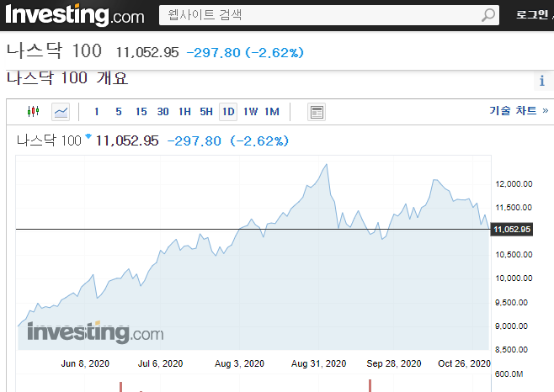Image resolution: width=554 pixels, height=392 pixels.
Task: Click the info icon beside 나스닥 100 개요
Action: [542, 81]
